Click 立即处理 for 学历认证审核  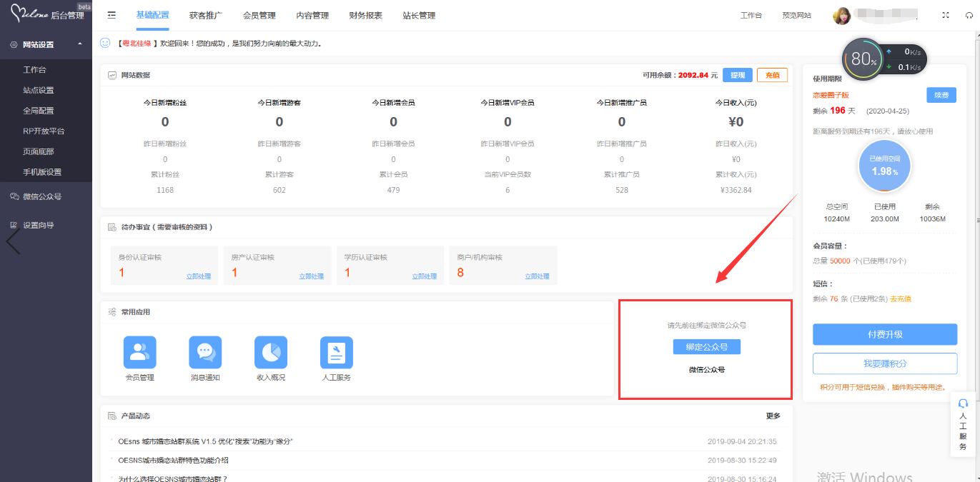coord(425,276)
